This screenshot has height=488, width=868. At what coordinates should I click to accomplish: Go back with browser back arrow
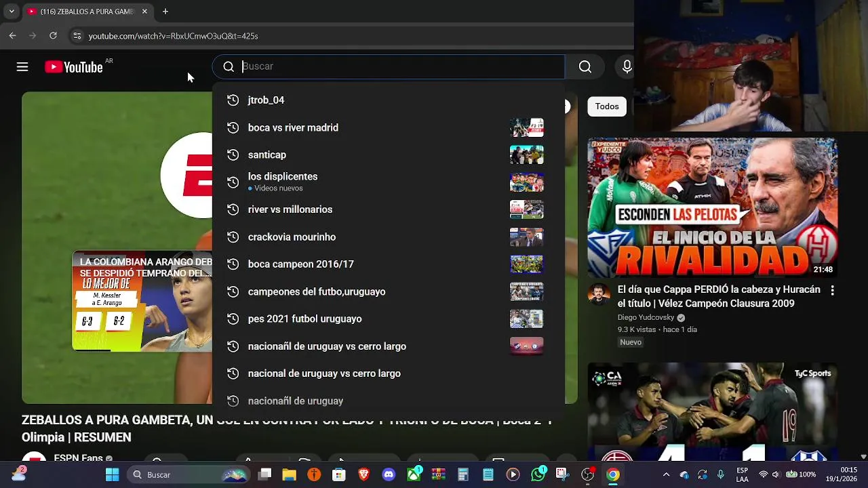point(12,35)
